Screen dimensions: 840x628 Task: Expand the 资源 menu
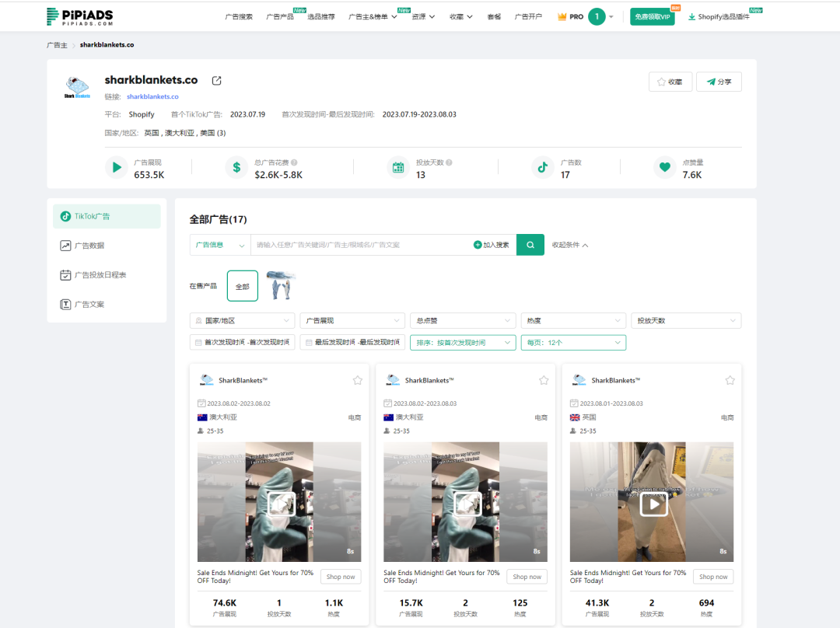[x=423, y=16]
